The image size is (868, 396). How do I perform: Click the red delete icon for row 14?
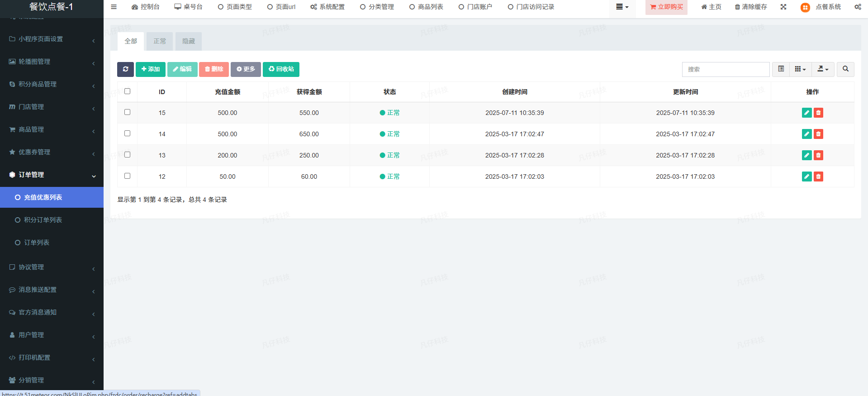coord(818,134)
